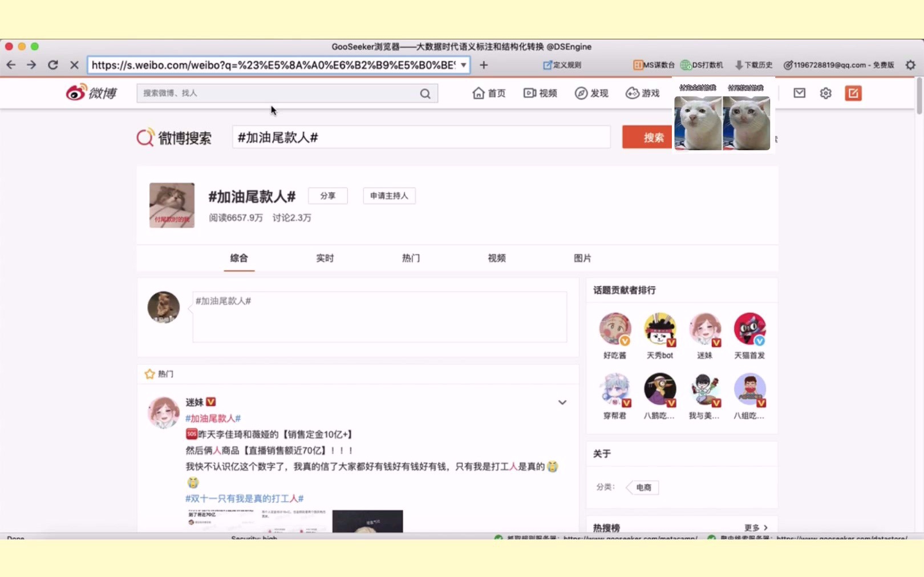The height and width of the screenshot is (577, 924).
Task: Open the #加油尾款人# hashtag in the post
Action: point(213,418)
